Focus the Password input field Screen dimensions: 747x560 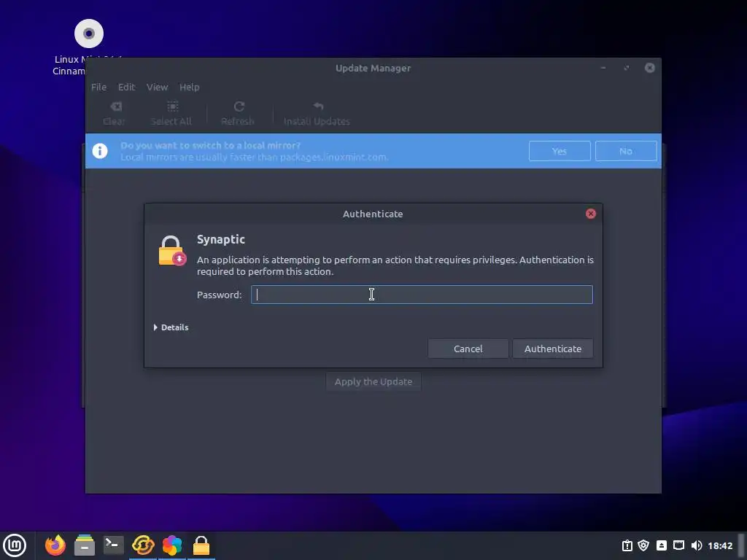pyautogui.click(x=422, y=295)
